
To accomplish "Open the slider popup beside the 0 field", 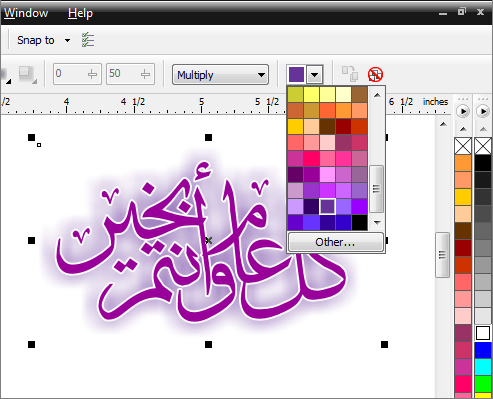I will (x=93, y=74).
